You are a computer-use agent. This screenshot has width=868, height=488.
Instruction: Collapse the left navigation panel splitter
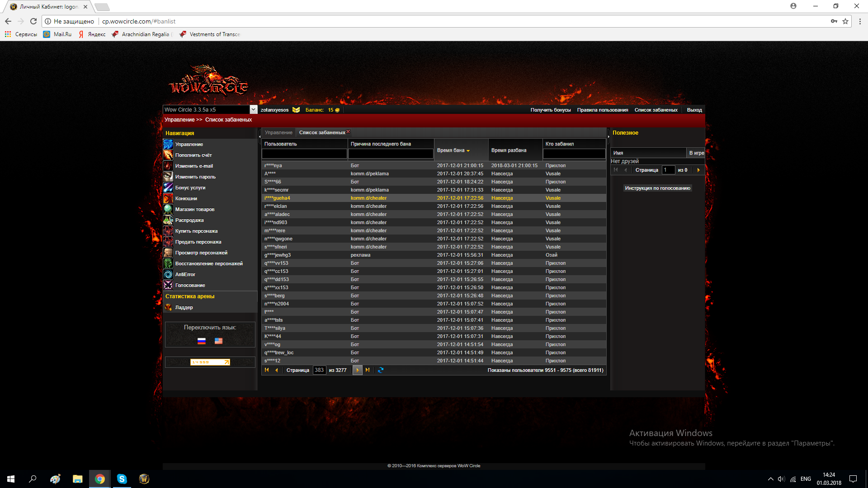259,136
